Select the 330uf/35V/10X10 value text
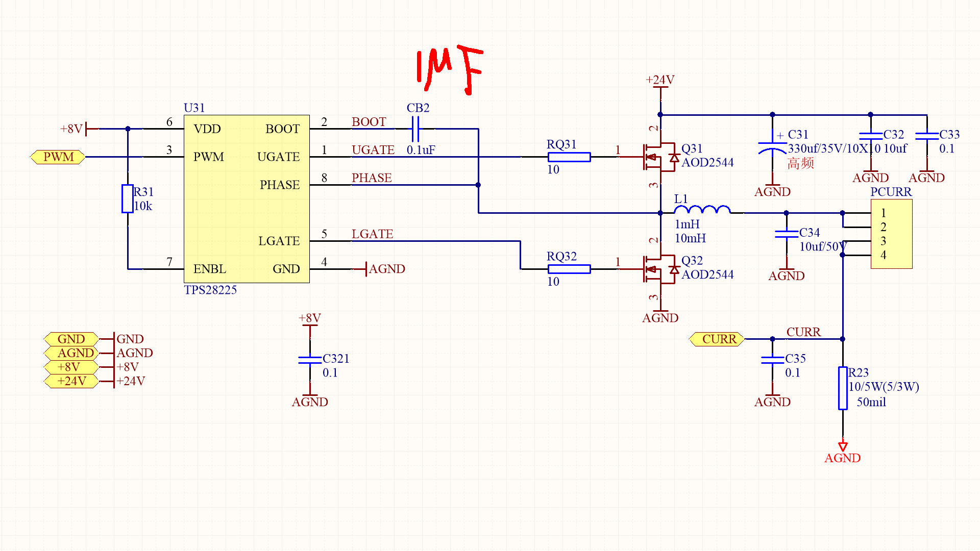The image size is (980, 551). click(x=834, y=148)
